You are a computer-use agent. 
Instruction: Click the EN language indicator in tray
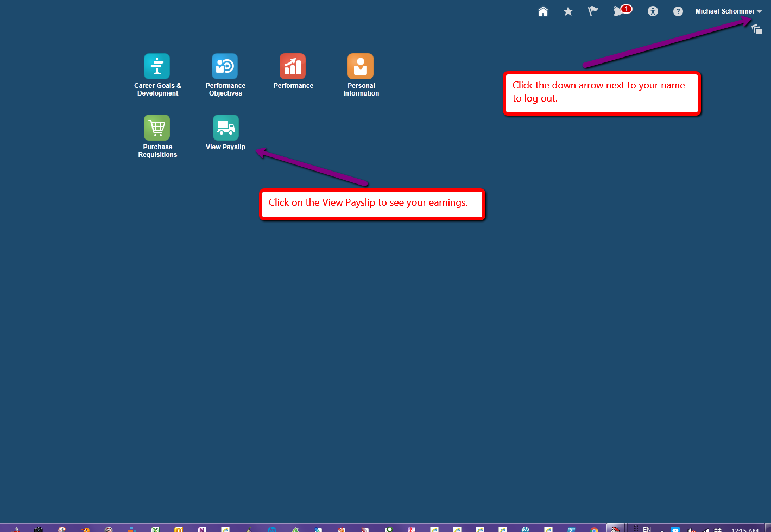647,529
